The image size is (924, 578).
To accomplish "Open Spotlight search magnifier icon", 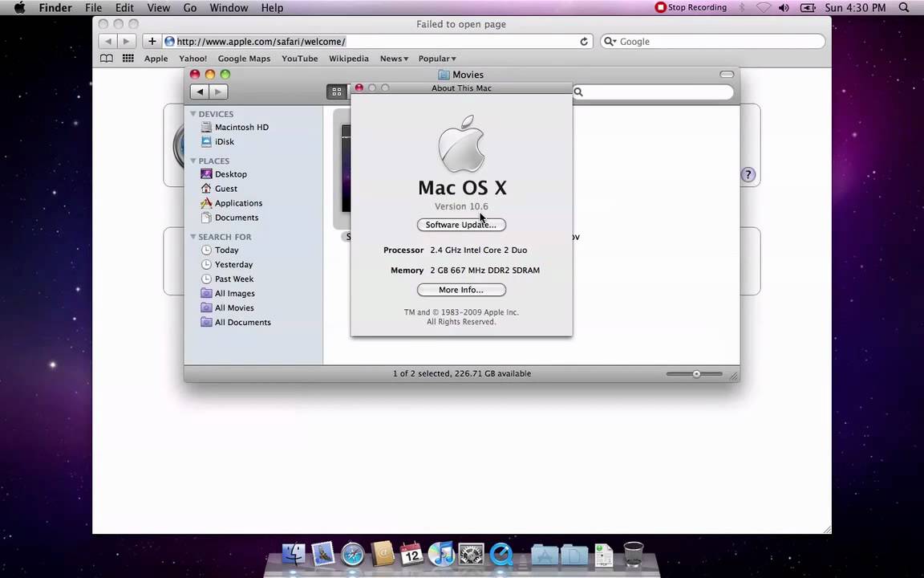I will coord(904,8).
